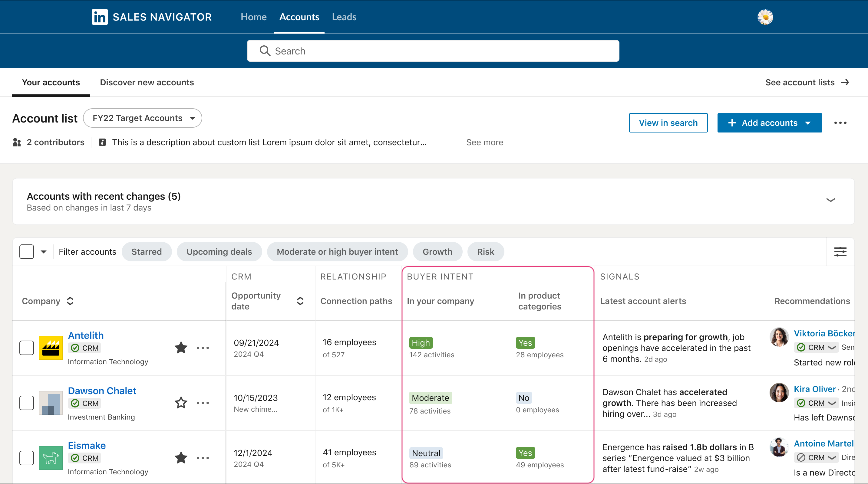Viewport: 868px width, 484px height.
Task: Open bulk select dropdown arrow beside checkbox
Action: pyautogui.click(x=44, y=252)
